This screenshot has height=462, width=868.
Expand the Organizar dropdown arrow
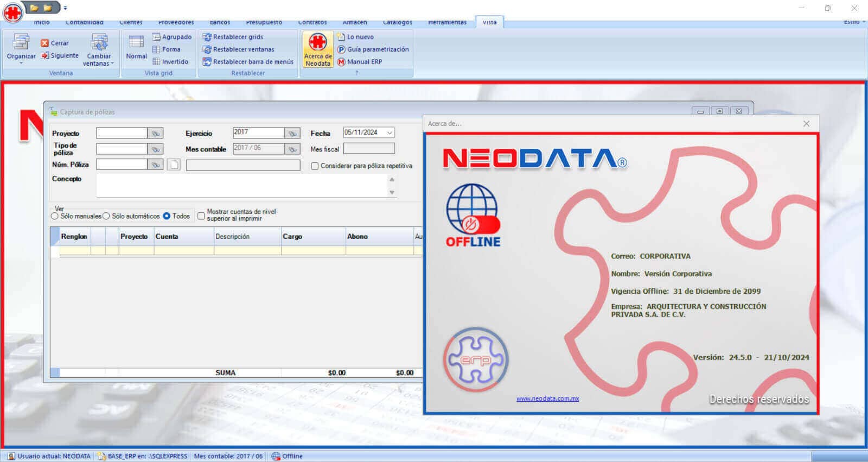(x=21, y=63)
